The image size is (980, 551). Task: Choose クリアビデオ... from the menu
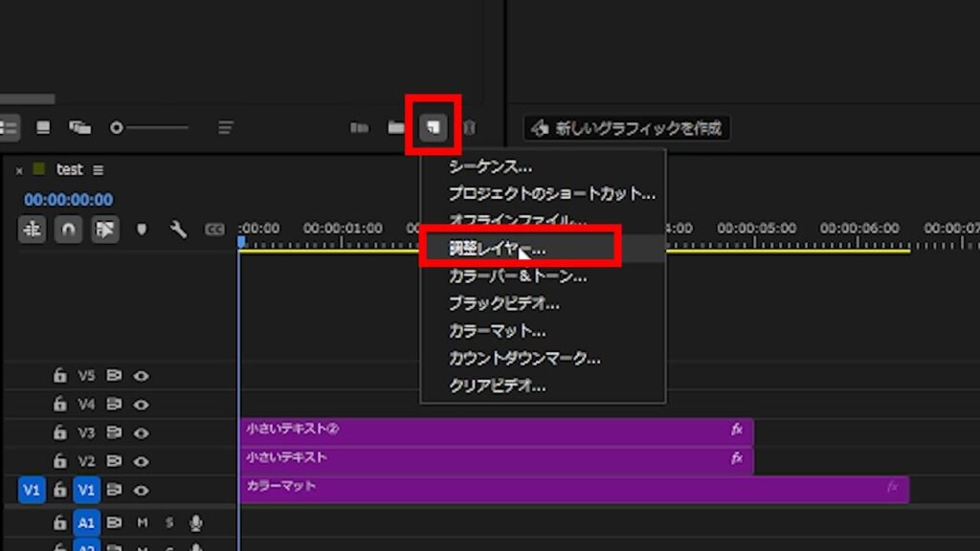tap(497, 386)
